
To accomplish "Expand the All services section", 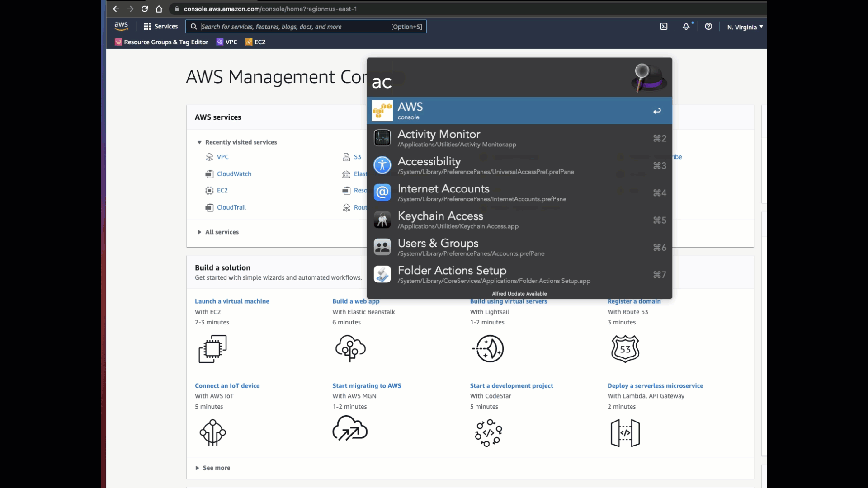I will (217, 232).
